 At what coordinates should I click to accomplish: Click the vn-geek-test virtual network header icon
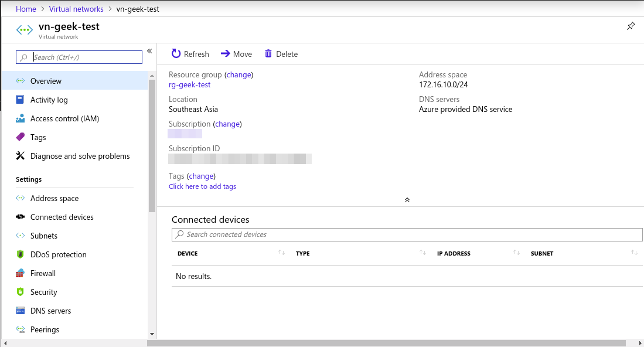pyautogui.click(x=24, y=30)
